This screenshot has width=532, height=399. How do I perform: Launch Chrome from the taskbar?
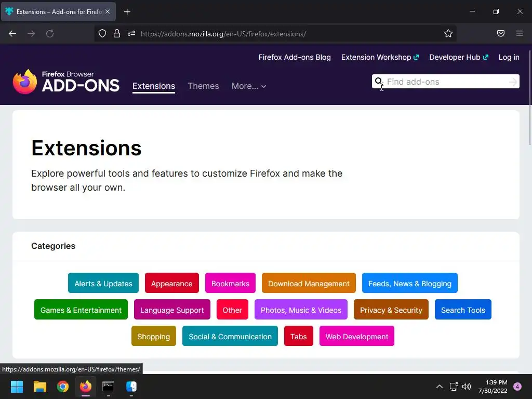coord(63,387)
